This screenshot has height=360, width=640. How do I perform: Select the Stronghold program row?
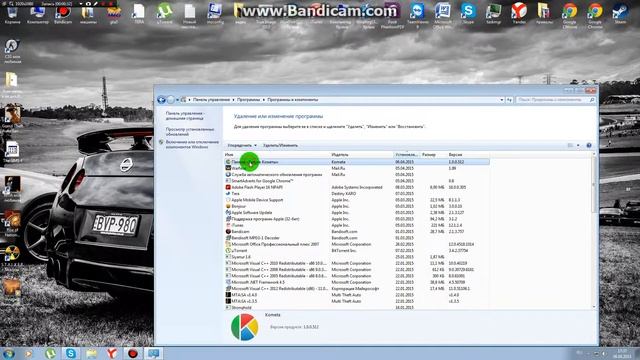click(x=357, y=307)
